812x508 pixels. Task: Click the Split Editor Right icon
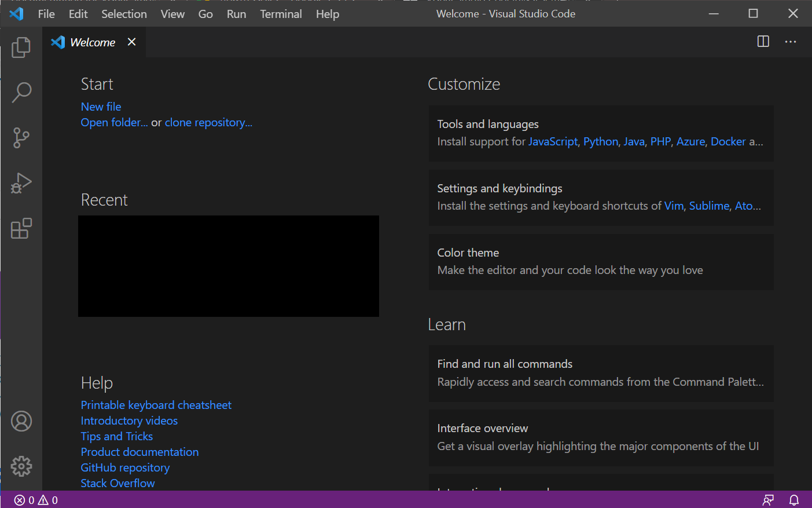click(x=763, y=42)
